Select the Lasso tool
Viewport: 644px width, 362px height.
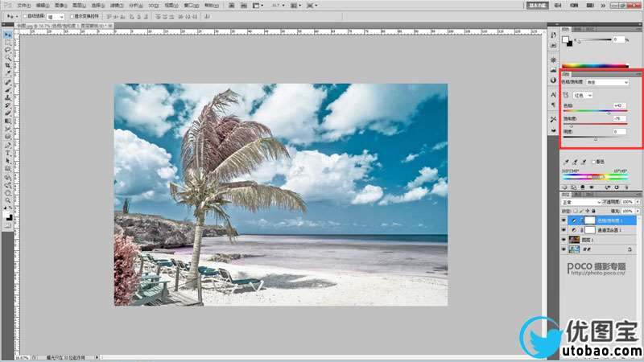(7, 49)
